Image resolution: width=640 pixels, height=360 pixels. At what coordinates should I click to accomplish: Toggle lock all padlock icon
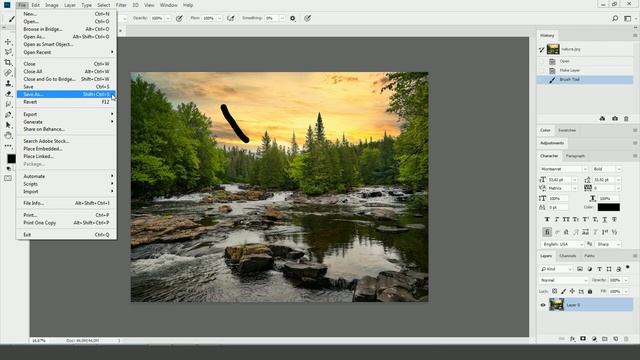pos(590,291)
